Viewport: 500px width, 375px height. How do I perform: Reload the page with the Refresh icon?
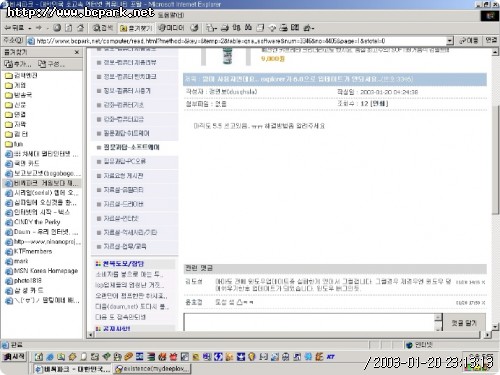tap(68, 28)
